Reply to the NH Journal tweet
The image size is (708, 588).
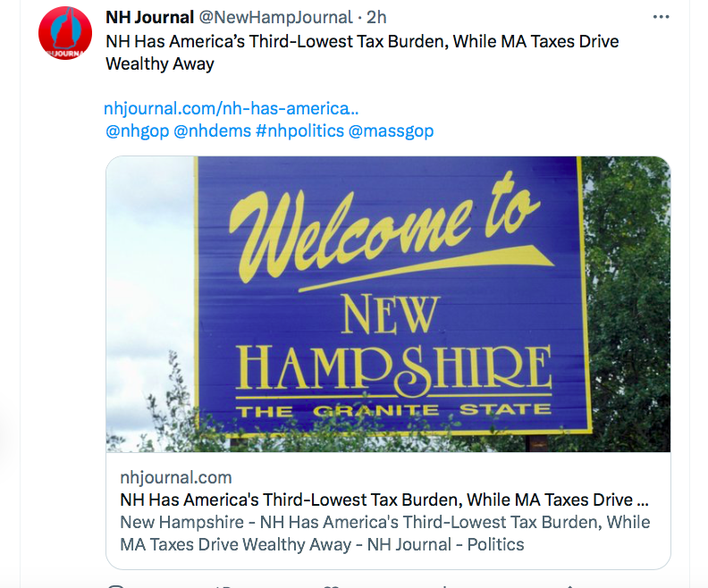pos(114,585)
